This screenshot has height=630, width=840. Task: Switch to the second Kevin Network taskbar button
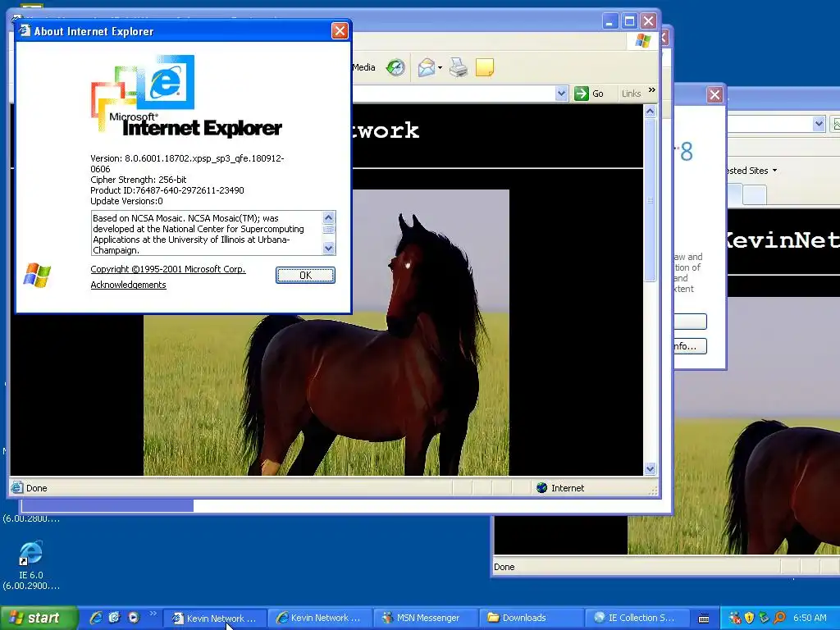point(319,619)
